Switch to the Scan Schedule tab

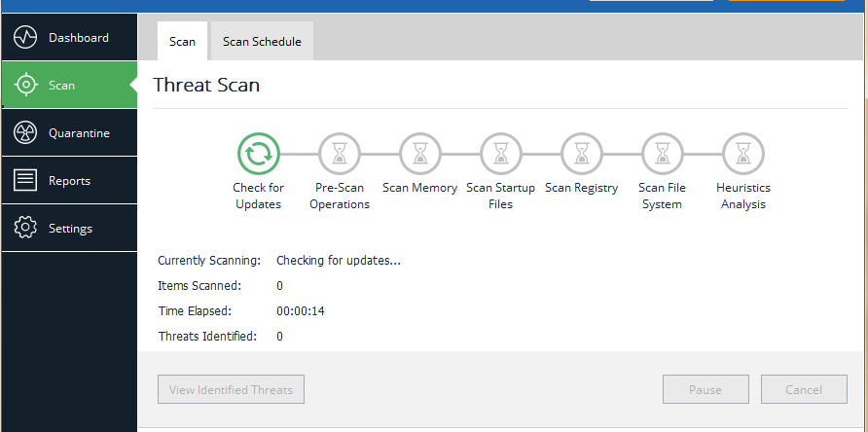[x=262, y=42]
